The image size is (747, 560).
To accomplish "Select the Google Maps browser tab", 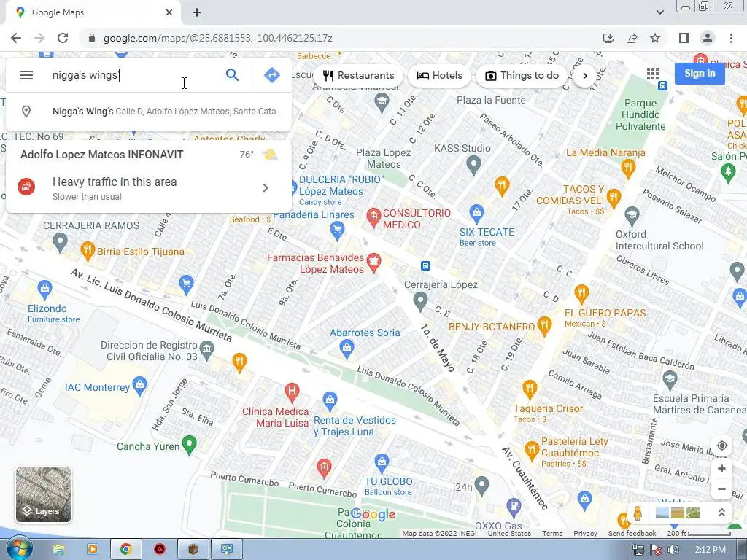I will (93, 13).
